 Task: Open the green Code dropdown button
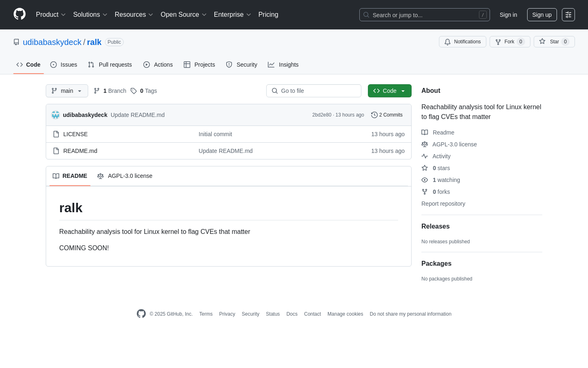[x=390, y=91]
